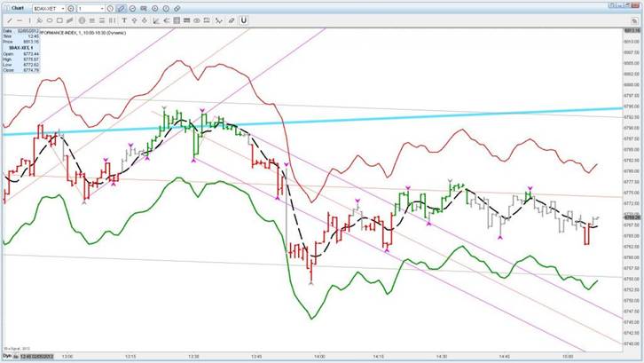Click the 12:45 date box at bottom
The height and width of the screenshot is (363, 644).
pyautogui.click(x=34, y=356)
